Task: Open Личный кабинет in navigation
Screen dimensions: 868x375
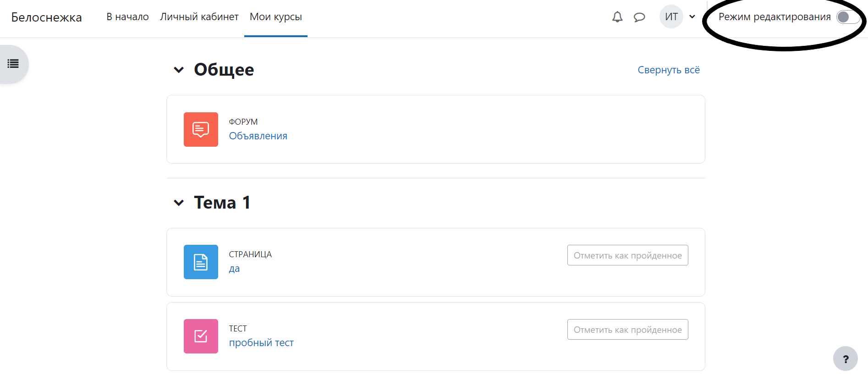Action: coord(199,17)
